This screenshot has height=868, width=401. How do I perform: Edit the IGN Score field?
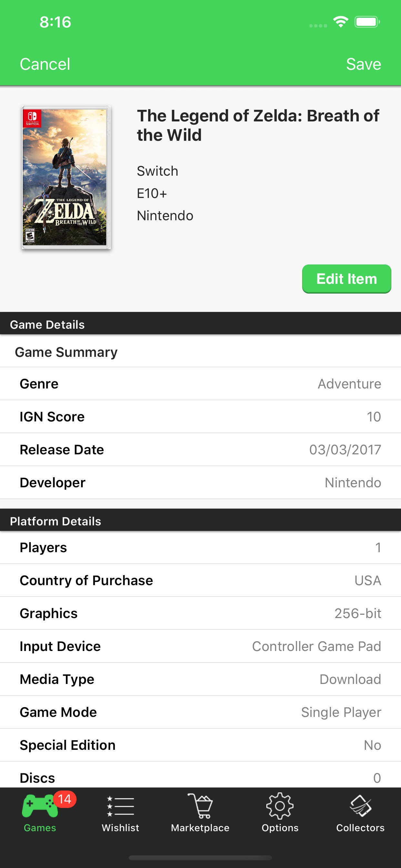[373, 417]
